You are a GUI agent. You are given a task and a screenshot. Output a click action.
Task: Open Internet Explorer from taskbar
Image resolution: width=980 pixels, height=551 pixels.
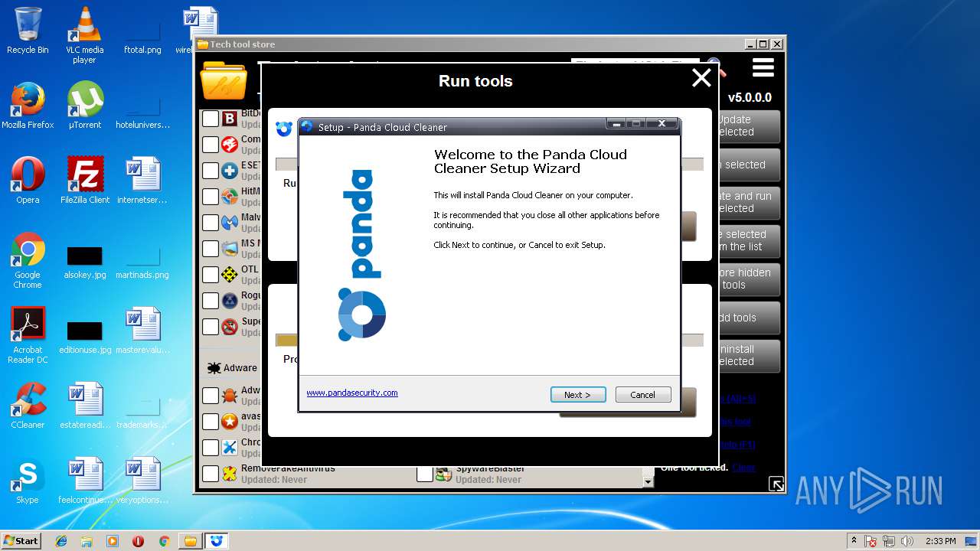tap(61, 541)
